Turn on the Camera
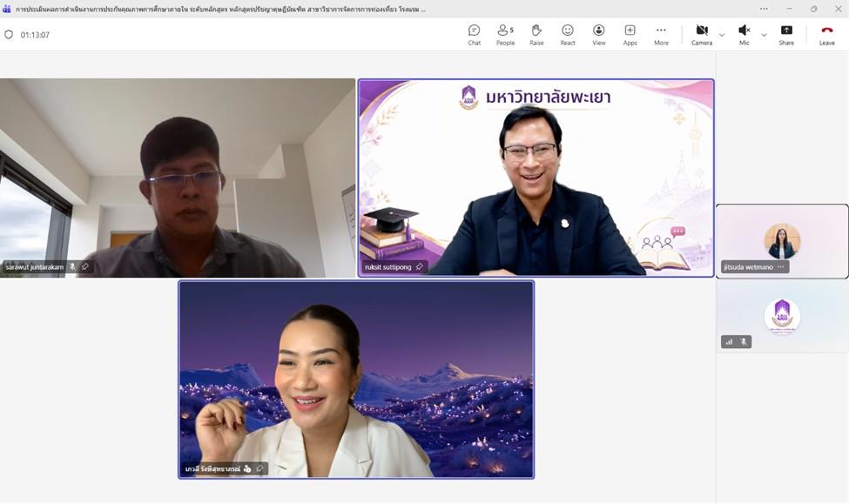 pyautogui.click(x=702, y=35)
